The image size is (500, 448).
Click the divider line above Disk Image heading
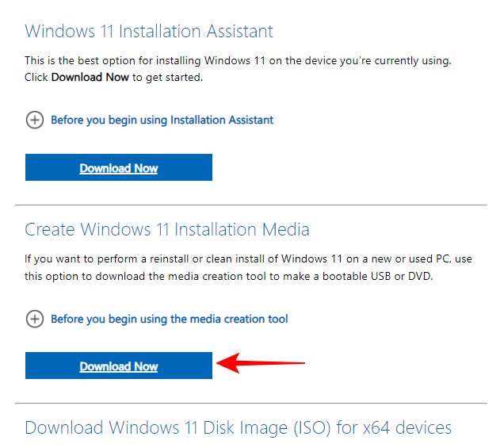(x=255, y=404)
